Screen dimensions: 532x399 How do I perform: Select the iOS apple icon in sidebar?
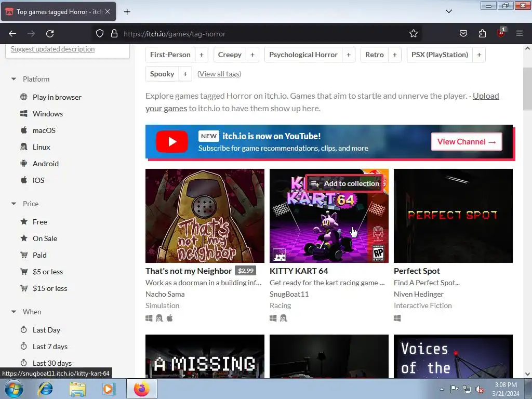[24, 180]
